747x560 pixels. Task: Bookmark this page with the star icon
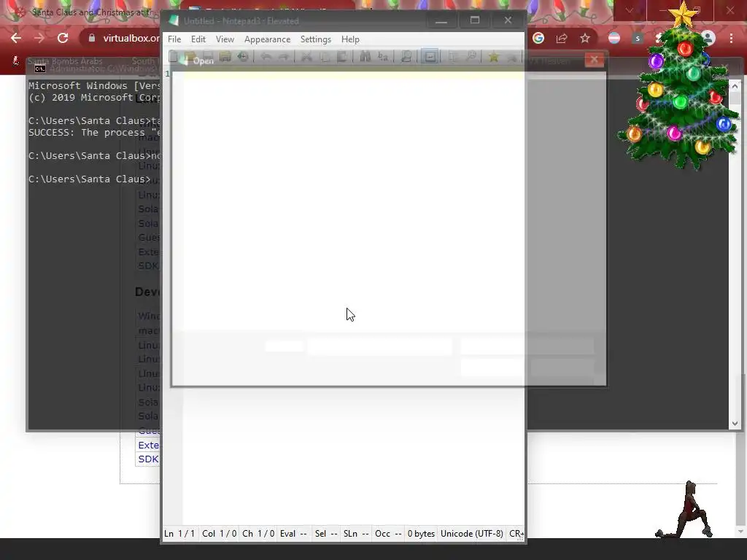tap(585, 38)
